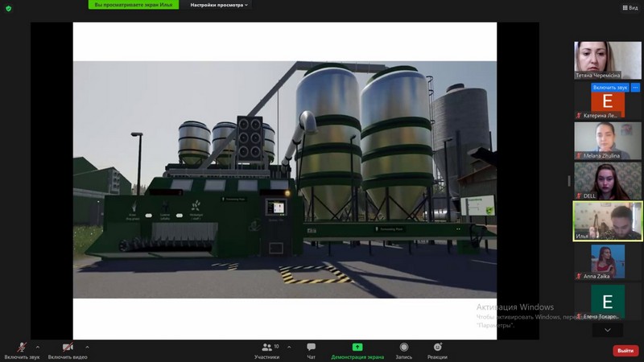The image size is (644, 362).
Task: Open the view settings dropdown "Настройки просмотра"
Action: tap(219, 5)
